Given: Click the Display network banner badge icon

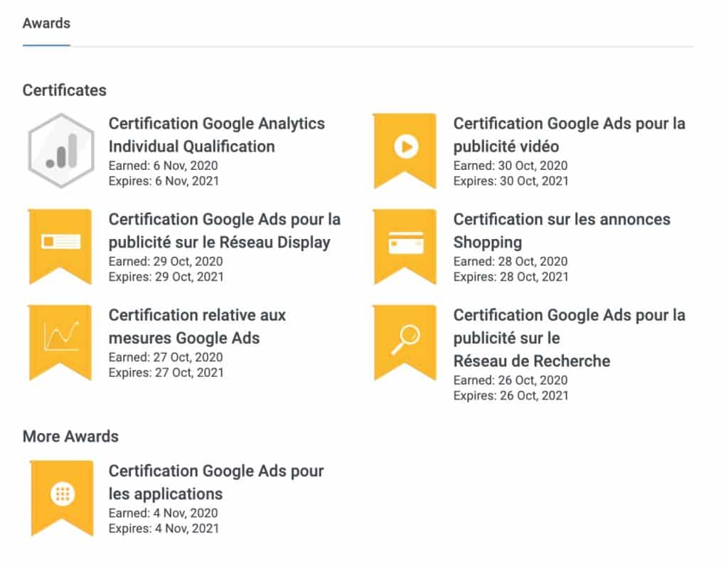Looking at the screenshot, I should pyautogui.click(x=60, y=247).
